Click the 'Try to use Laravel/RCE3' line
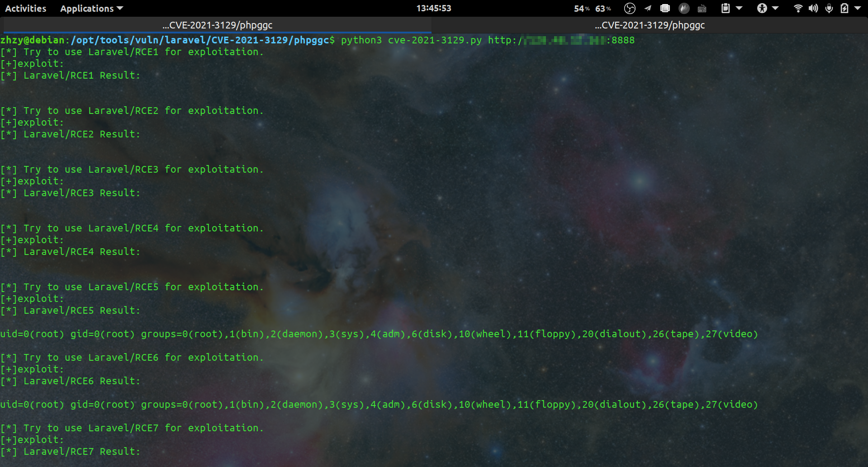 (132, 170)
